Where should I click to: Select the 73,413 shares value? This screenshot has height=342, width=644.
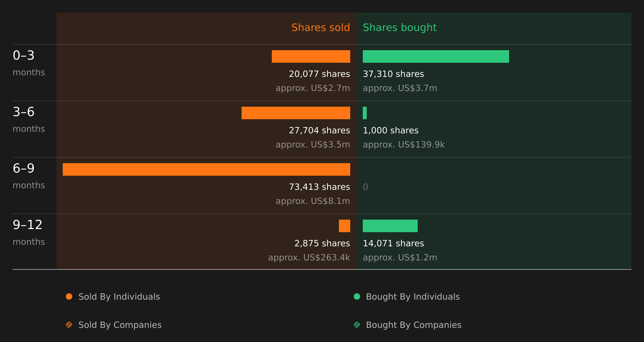click(319, 187)
